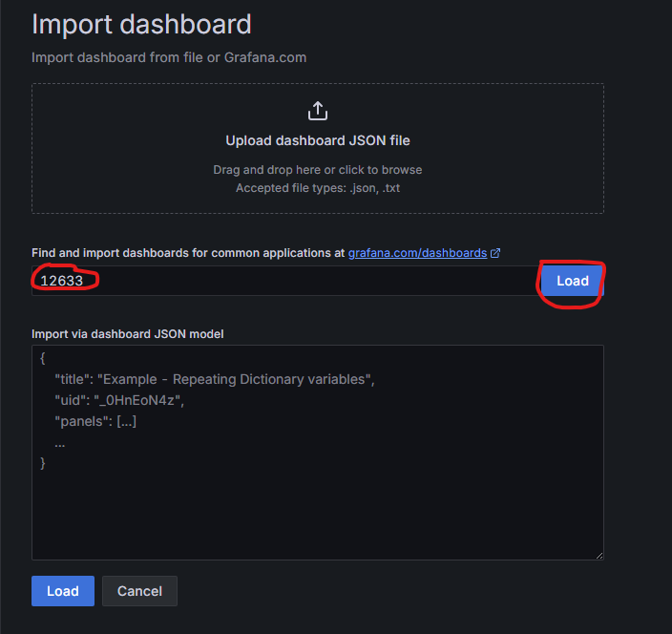Image resolution: width=672 pixels, height=634 pixels.
Task: Place cursor on the "uid" line in the JSON example
Action: (x=118, y=400)
